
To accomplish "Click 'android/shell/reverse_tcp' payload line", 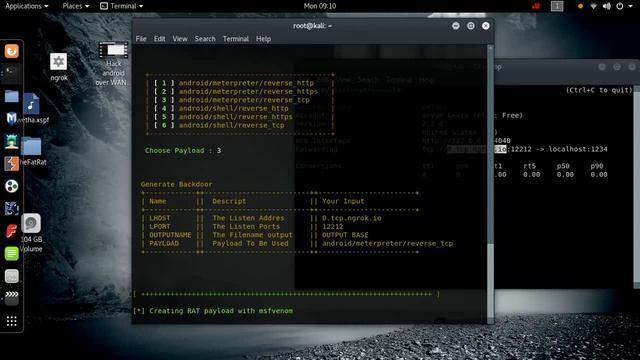I will click(231, 125).
